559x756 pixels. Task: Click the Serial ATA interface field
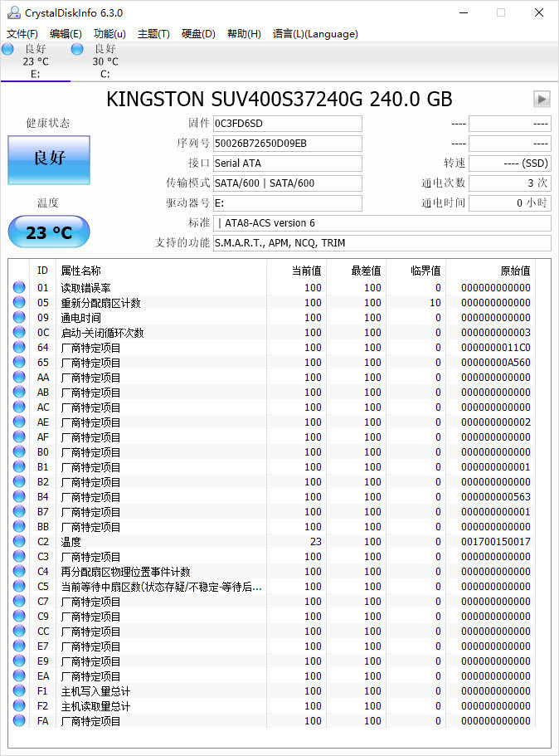click(x=287, y=163)
